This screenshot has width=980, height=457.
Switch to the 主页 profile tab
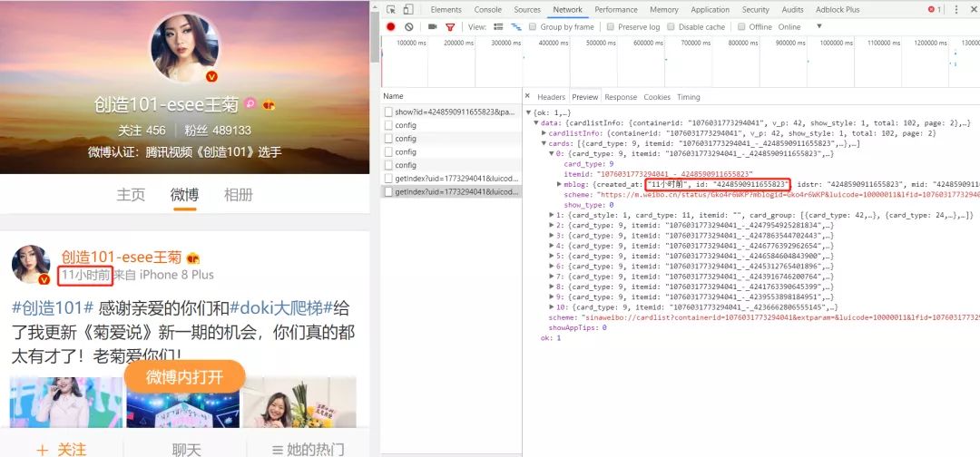pos(131,195)
